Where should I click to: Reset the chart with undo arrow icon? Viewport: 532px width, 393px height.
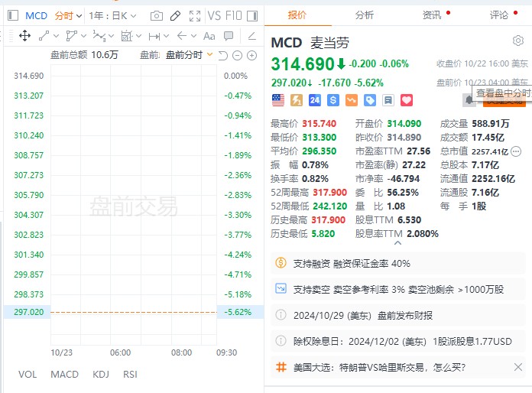223,55
